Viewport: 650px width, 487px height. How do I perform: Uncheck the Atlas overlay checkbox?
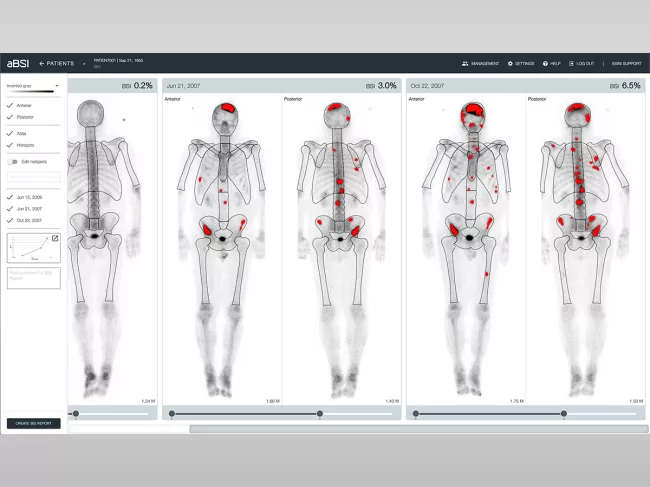click(x=10, y=133)
